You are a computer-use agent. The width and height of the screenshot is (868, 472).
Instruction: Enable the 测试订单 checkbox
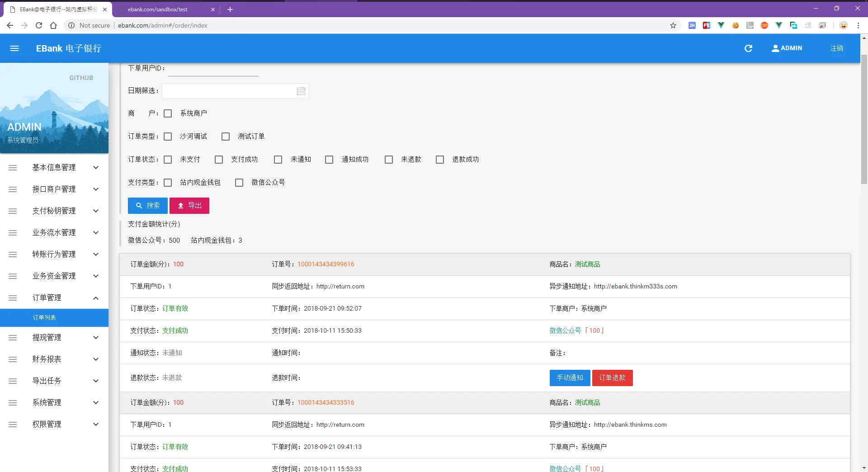tap(226, 137)
